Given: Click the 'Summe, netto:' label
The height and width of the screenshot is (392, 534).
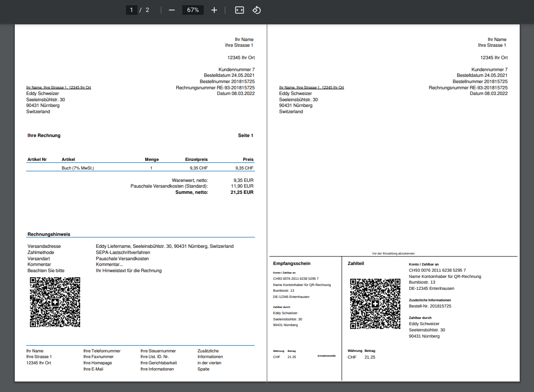Looking at the screenshot, I should pyautogui.click(x=191, y=192).
